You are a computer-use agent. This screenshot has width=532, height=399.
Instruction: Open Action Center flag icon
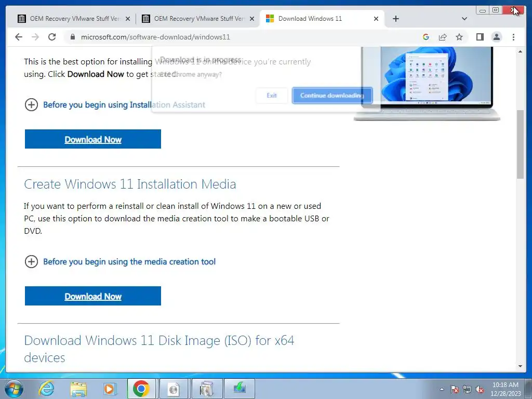(x=455, y=389)
